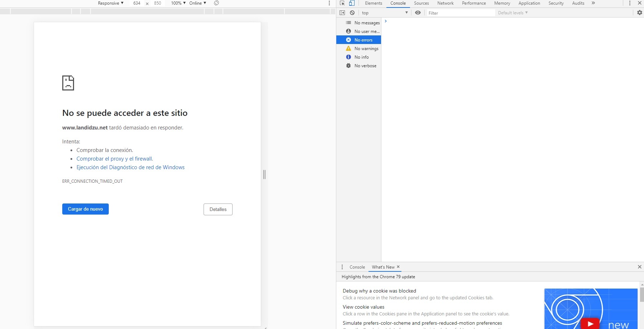Activate the inspect element picker icon

tap(342, 3)
